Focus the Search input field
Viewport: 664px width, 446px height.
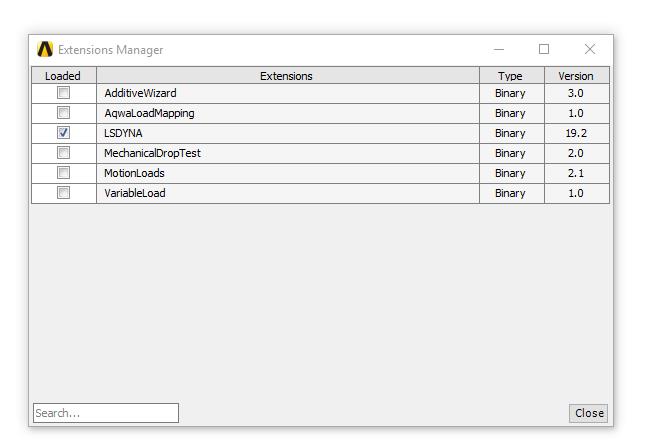click(x=106, y=413)
